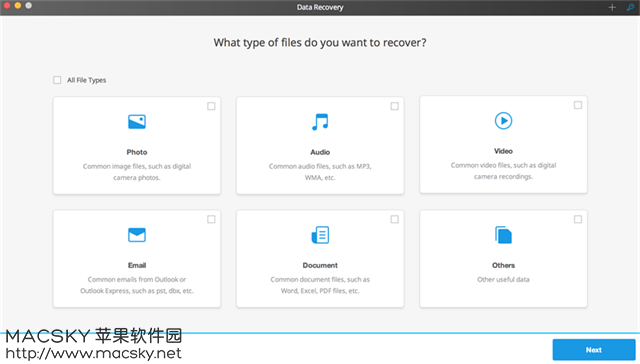Click 'Common video files' description text

[503, 171]
